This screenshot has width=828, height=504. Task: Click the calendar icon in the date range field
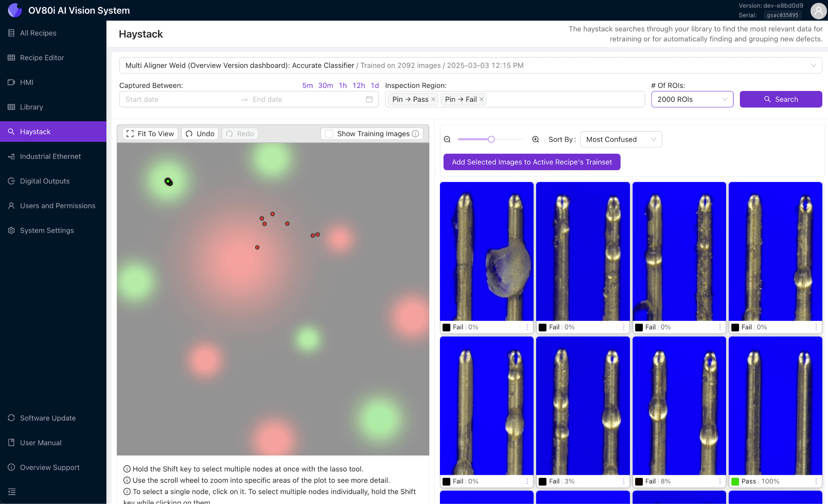[x=369, y=99]
